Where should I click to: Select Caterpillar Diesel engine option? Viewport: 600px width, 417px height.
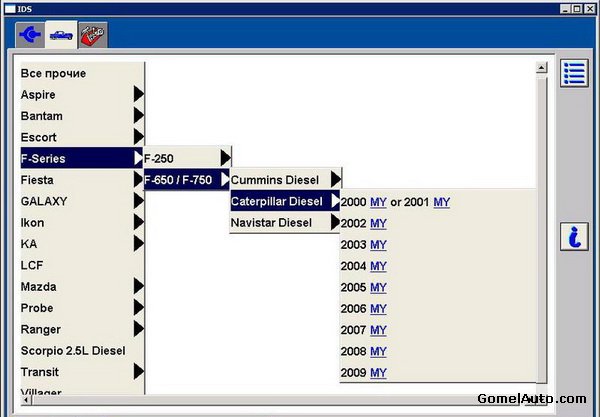click(x=285, y=201)
